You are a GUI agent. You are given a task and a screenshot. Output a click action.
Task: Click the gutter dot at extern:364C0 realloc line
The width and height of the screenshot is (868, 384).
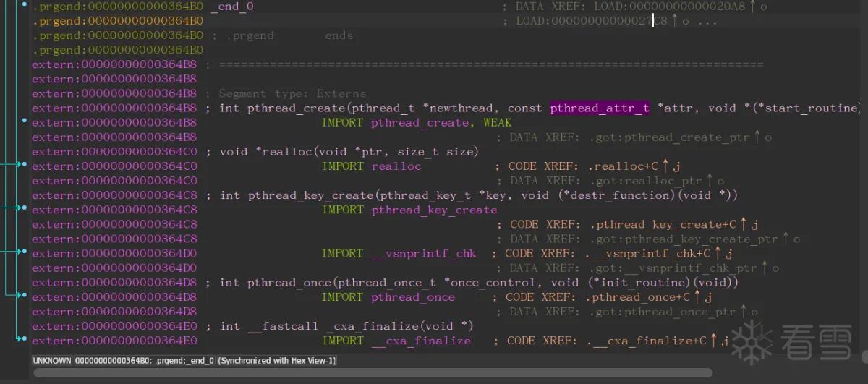click(x=25, y=165)
